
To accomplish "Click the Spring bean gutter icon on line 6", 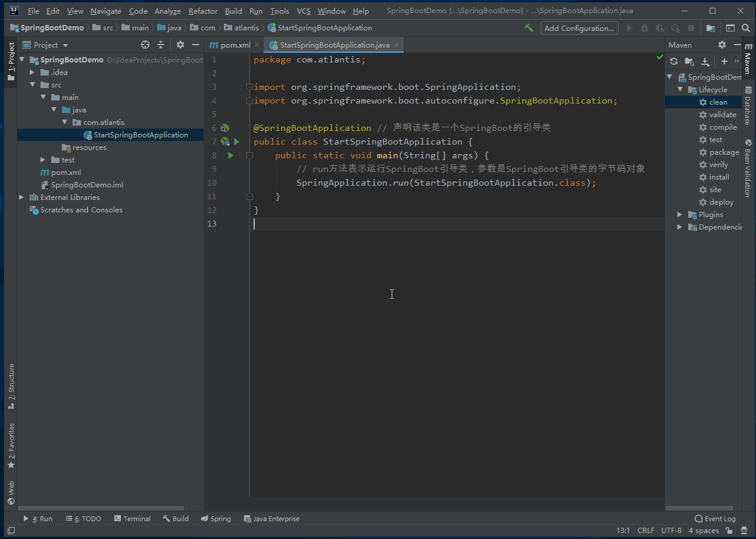I will click(225, 128).
